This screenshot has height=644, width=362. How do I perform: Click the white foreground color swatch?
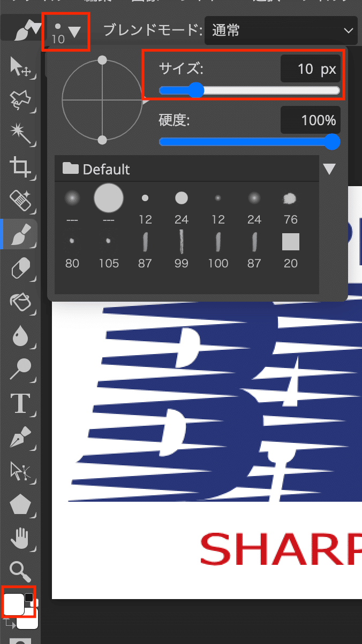(14, 604)
